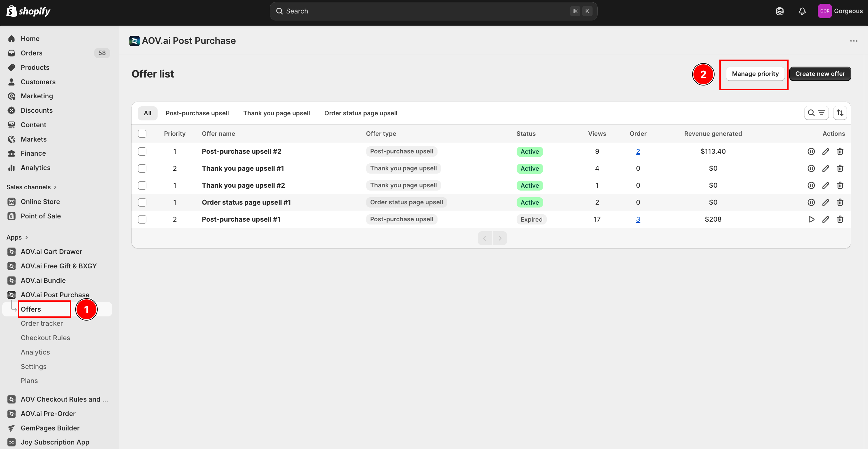Expand the Sales channels section

coord(32,187)
